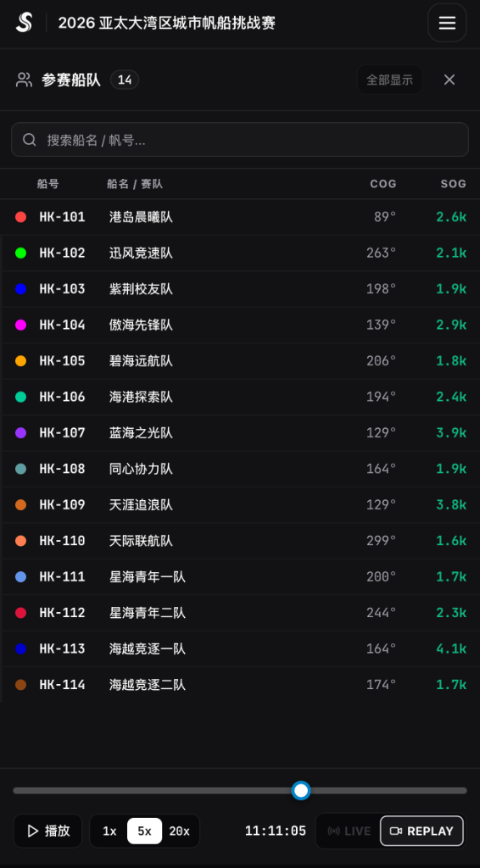Click the 全部显示 button
Viewport: 480px width, 868px height.
coord(389,80)
